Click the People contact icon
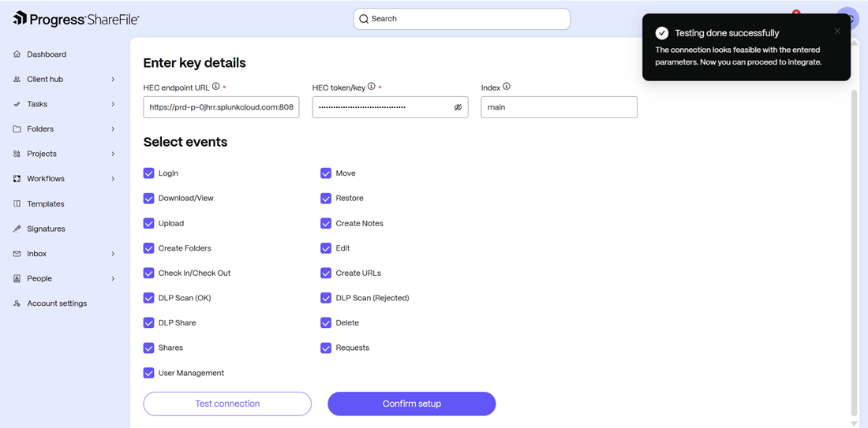This screenshot has height=428, width=868. click(17, 278)
